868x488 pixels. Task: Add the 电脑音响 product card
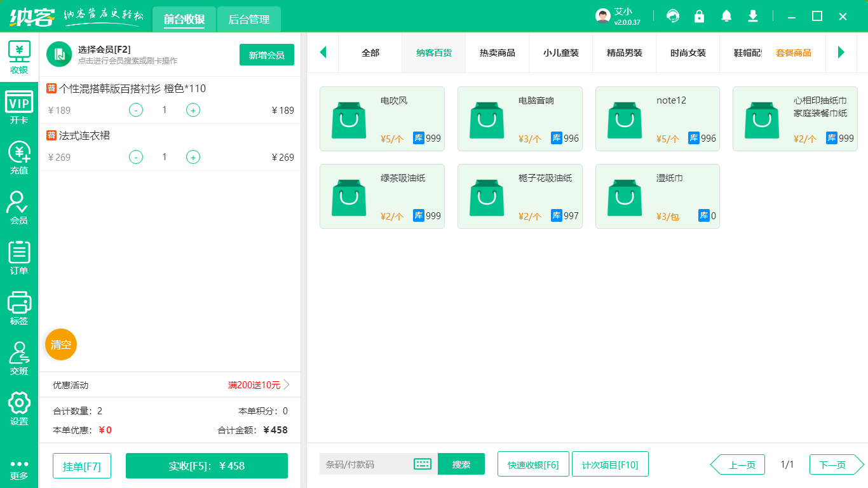point(520,119)
